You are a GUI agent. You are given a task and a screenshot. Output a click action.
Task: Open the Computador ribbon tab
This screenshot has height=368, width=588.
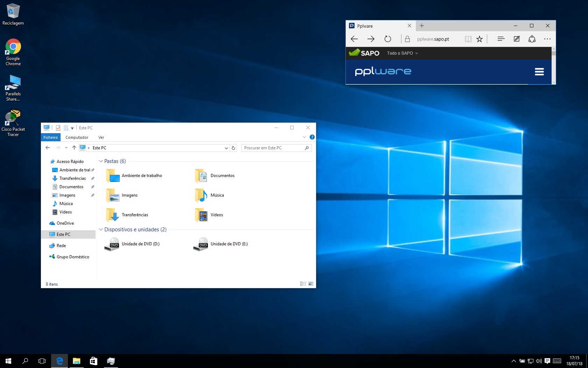pos(77,137)
